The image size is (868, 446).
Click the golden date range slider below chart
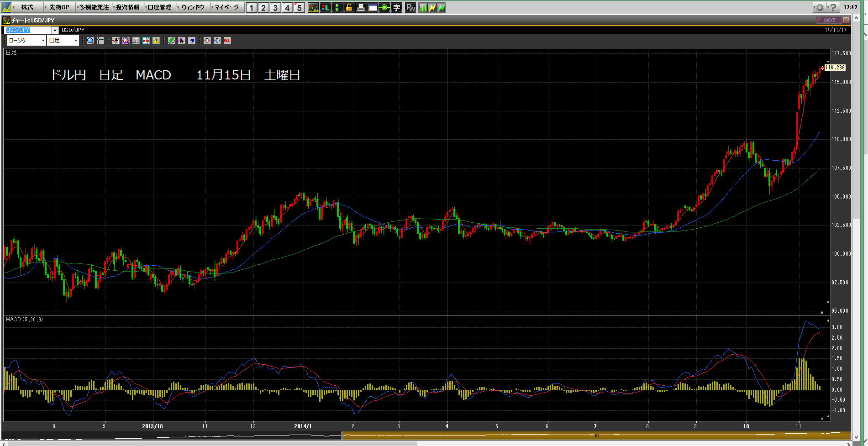tap(596, 436)
